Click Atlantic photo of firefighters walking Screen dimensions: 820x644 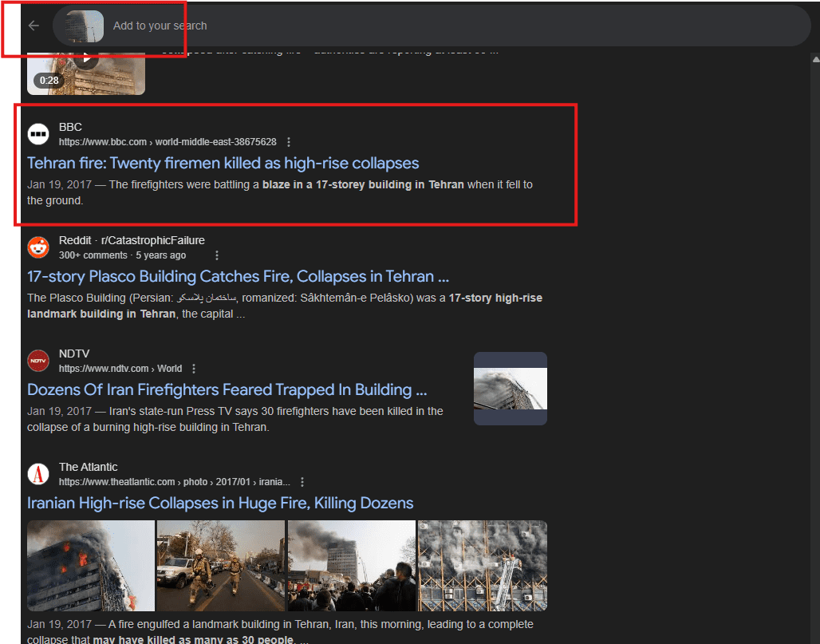point(221,566)
